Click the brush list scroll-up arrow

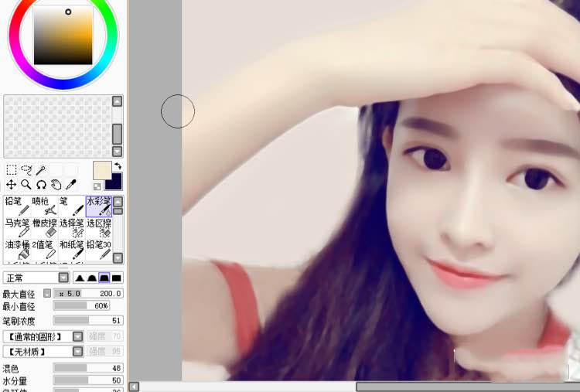point(118,202)
